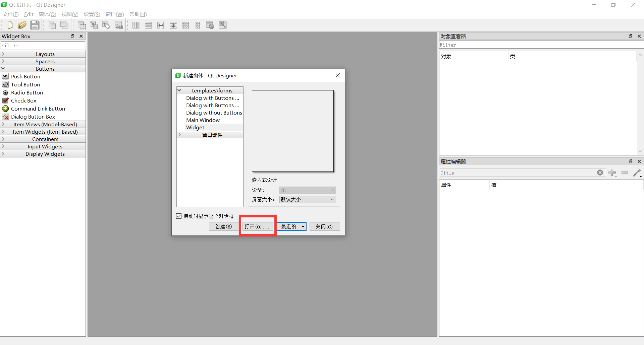Open 视图(V) menu
The width and height of the screenshot is (644, 345).
point(70,14)
